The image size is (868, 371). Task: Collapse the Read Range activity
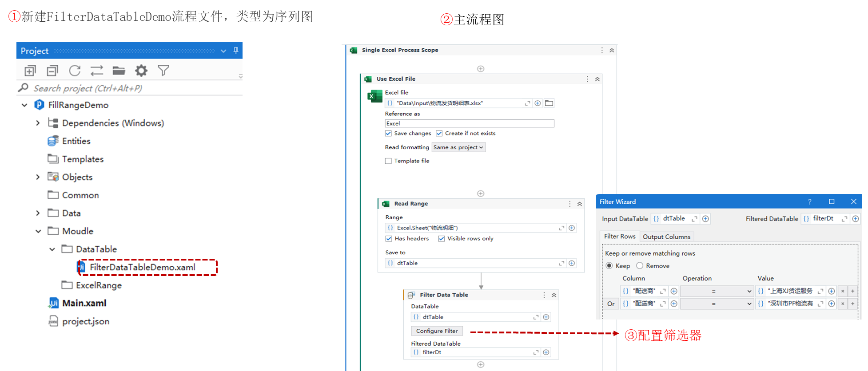click(x=580, y=204)
